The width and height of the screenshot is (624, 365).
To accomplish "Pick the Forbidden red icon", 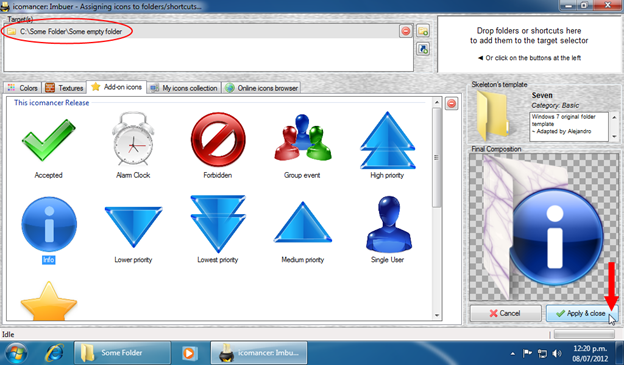I will (x=218, y=139).
